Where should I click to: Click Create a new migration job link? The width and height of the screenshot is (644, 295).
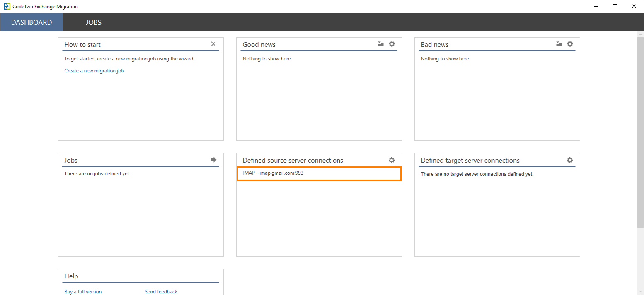coord(94,71)
